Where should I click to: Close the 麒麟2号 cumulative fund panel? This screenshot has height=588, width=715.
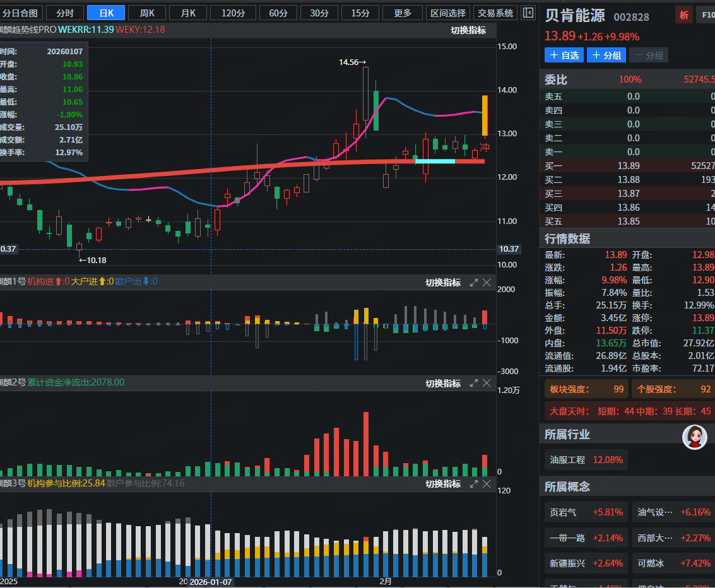pyautogui.click(x=487, y=384)
